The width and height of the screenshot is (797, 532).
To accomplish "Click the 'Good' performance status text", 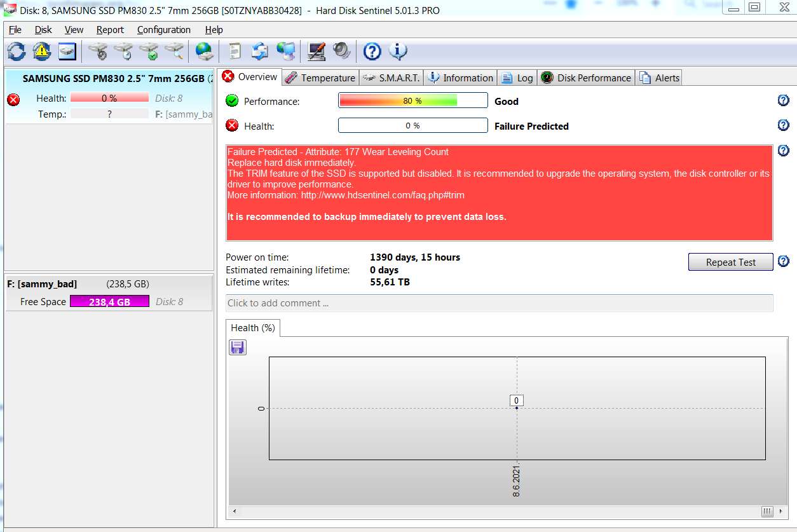I will 507,101.
